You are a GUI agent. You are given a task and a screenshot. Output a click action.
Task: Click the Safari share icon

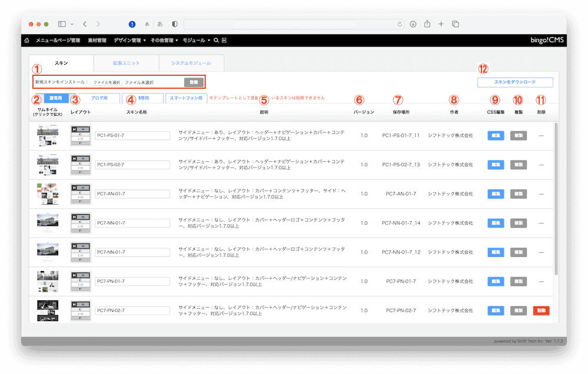coord(427,24)
